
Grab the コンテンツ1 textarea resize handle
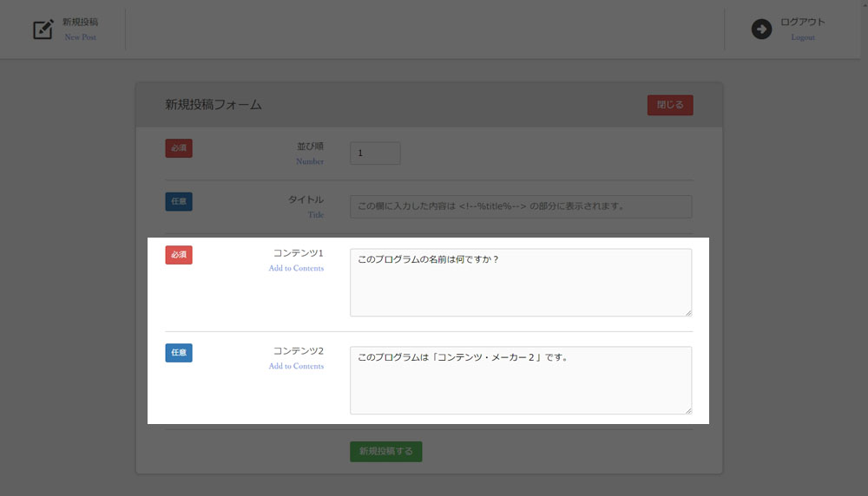[687, 312]
